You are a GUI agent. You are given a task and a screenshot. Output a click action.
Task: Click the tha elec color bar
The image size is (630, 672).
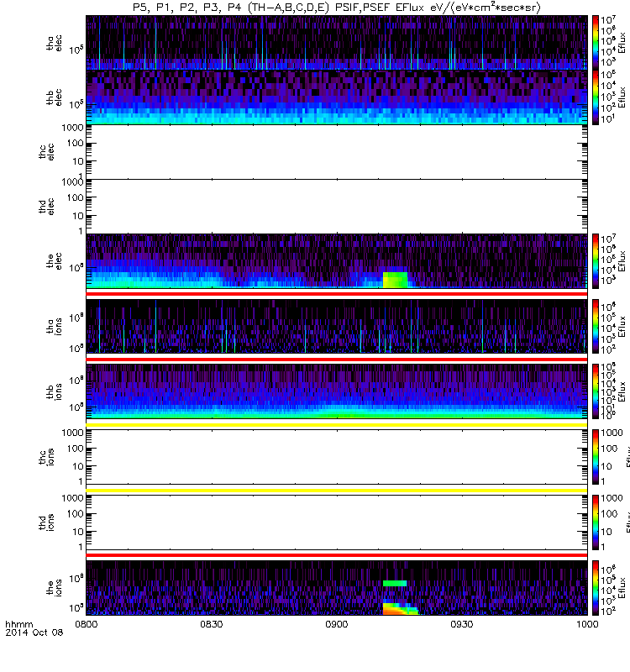pyautogui.click(x=596, y=43)
